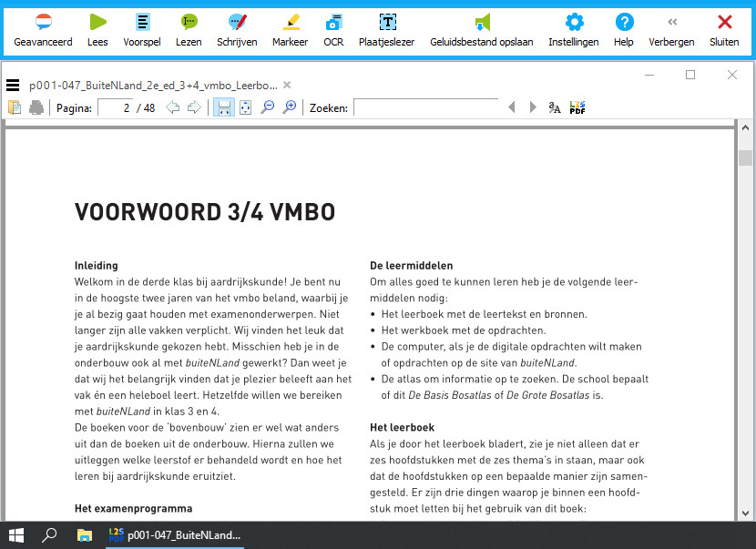This screenshot has height=549, width=756.
Task: Click the 'Inleiding' subheading
Action: [96, 266]
